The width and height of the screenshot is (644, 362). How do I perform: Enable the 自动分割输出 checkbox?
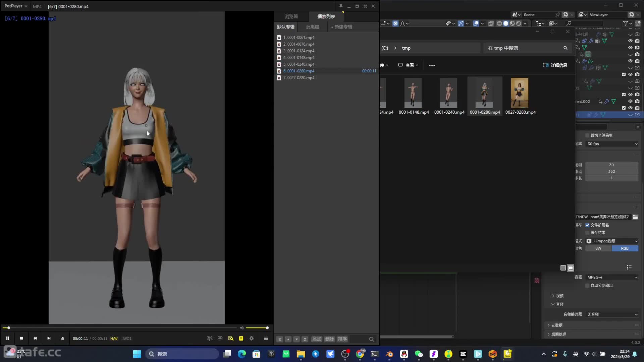click(x=587, y=286)
